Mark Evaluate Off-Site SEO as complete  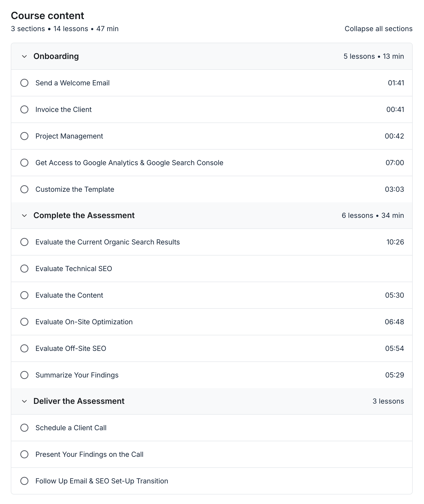tap(24, 348)
